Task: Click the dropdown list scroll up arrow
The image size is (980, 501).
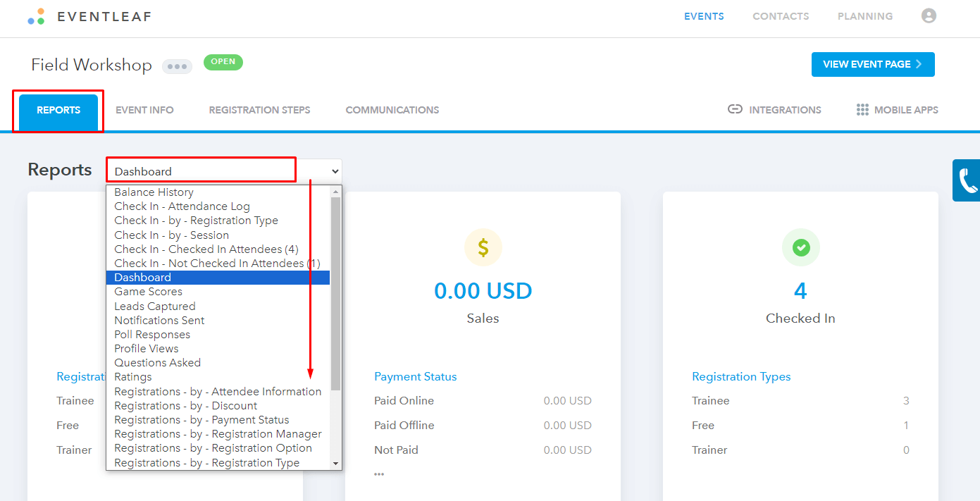Action: pyautogui.click(x=335, y=192)
